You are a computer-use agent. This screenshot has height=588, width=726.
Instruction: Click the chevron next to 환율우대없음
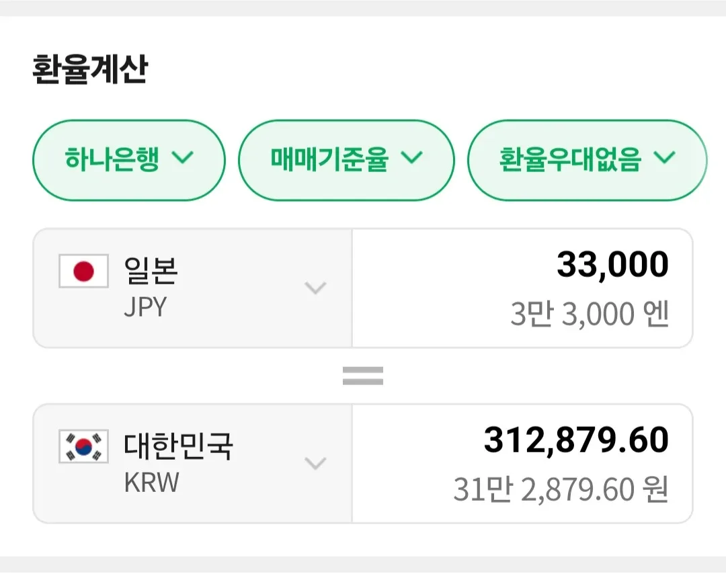tap(664, 158)
